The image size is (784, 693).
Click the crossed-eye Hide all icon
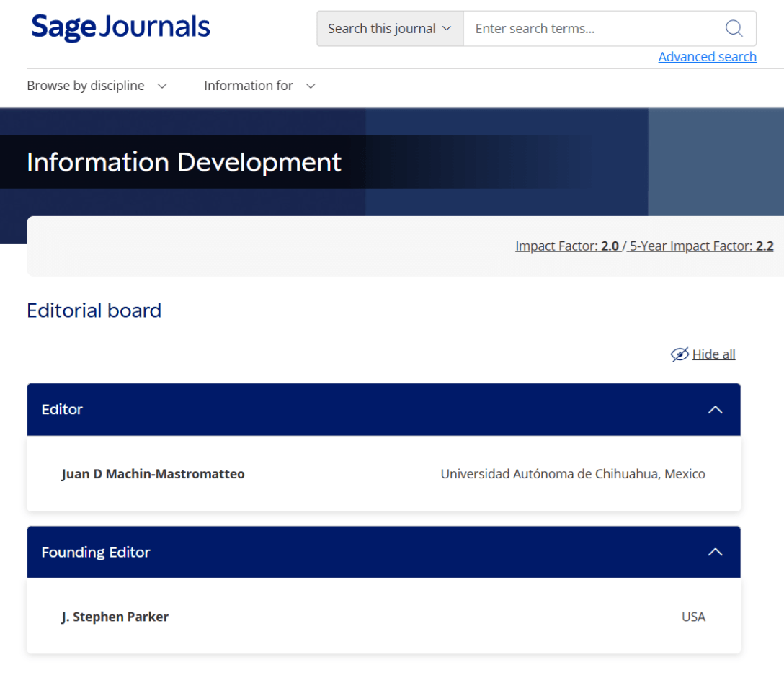[x=679, y=354]
